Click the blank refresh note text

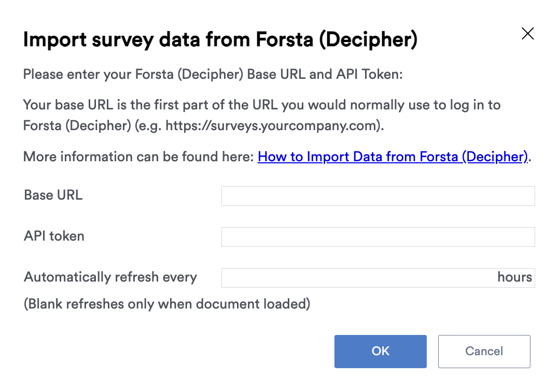(166, 304)
